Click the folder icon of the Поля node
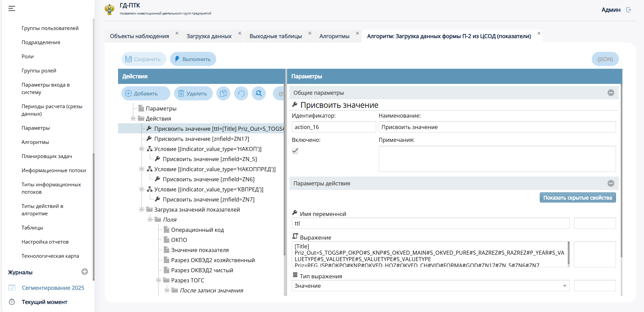644x312 pixels. point(158,219)
